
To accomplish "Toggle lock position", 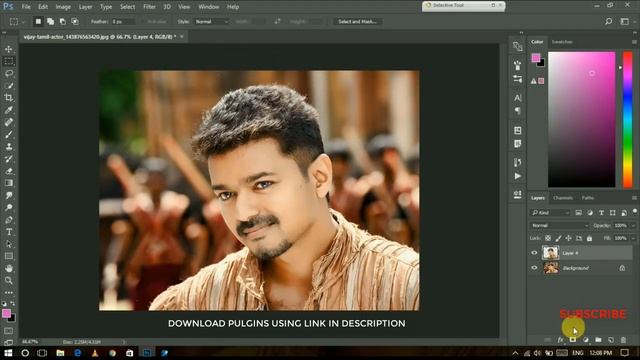I will click(x=569, y=238).
